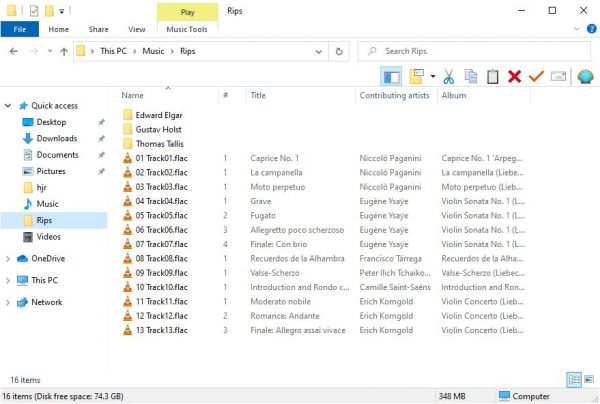Image resolution: width=600 pixels, height=404 pixels.
Task: Open Customize Quick Access Toolbar dropdown
Action: [x=62, y=11]
